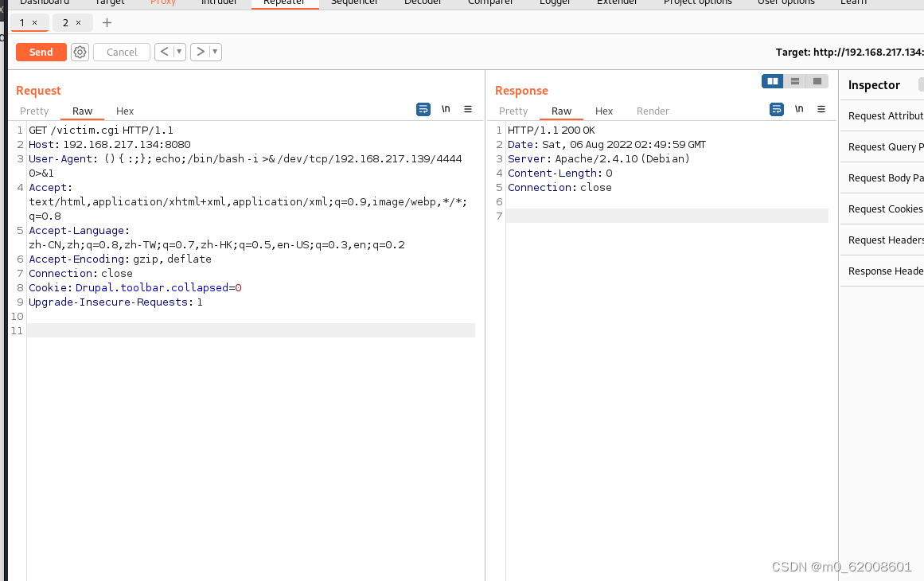
Task: Click the Content-Length: 0 response line
Action: (x=559, y=174)
